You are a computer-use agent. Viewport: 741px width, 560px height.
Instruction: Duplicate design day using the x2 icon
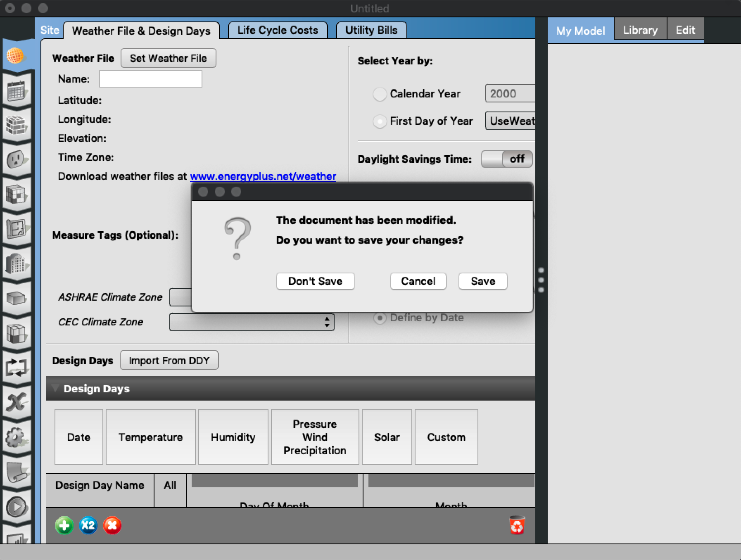[x=88, y=525]
